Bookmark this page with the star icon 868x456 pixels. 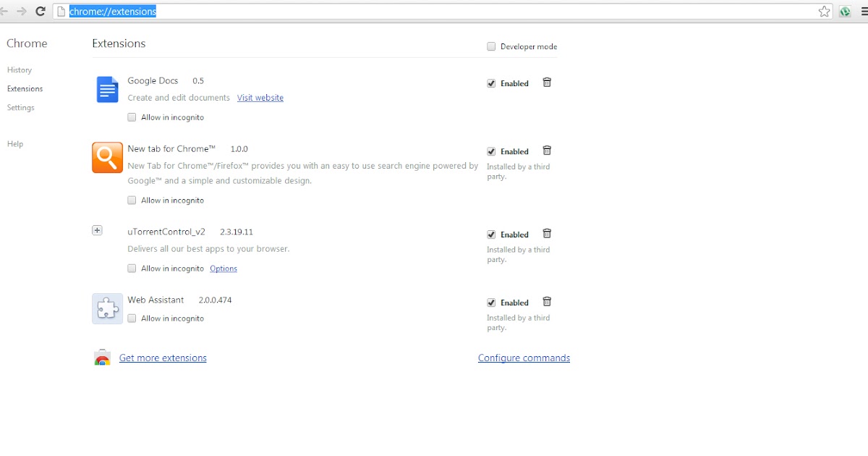point(825,11)
